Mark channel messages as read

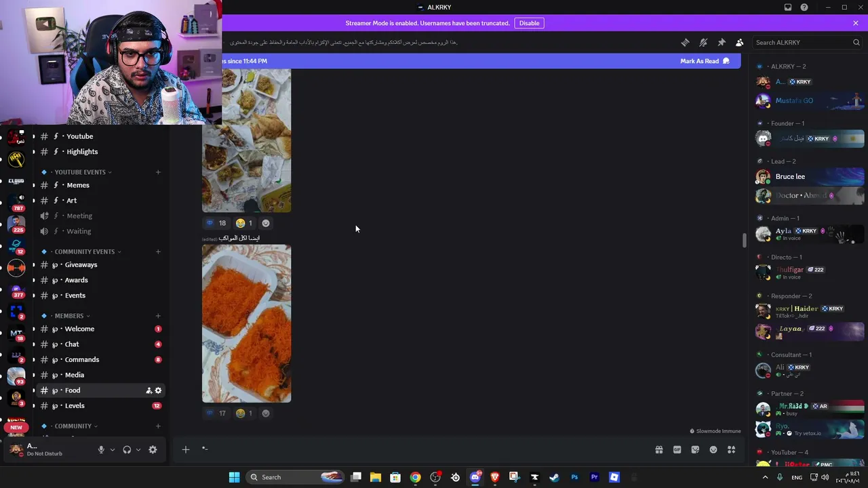tap(705, 61)
